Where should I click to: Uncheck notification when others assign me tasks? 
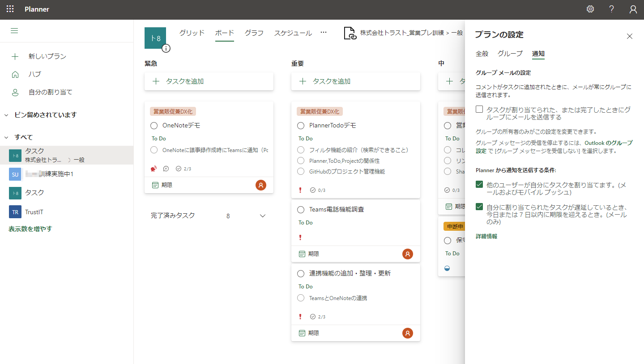pos(479,184)
